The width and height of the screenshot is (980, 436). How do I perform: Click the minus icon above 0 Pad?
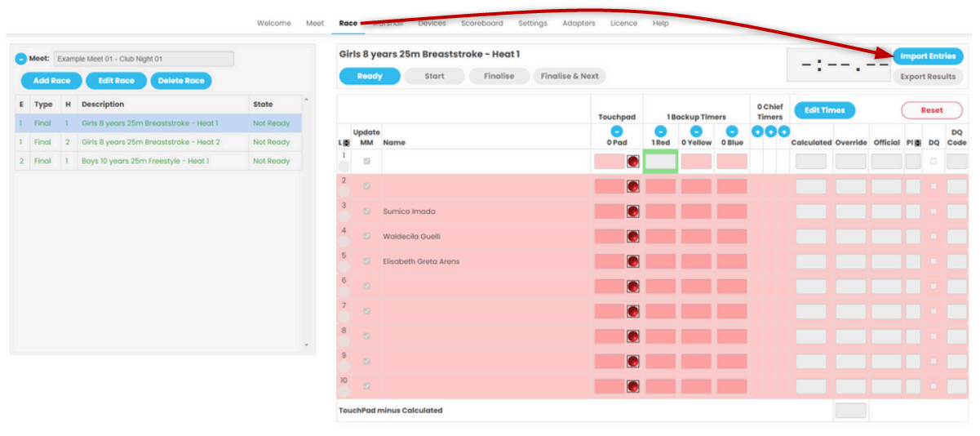pyautogui.click(x=616, y=131)
